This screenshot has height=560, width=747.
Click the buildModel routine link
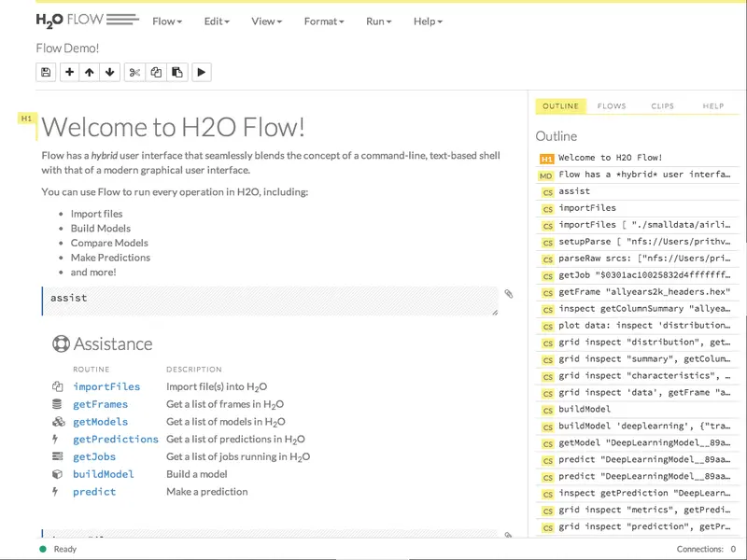point(104,474)
